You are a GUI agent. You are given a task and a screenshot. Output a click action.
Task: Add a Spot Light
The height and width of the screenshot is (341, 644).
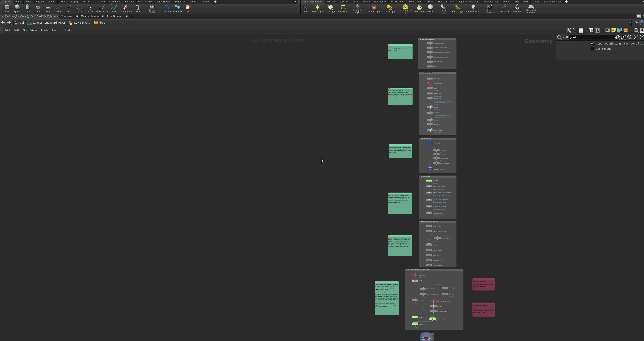[330, 8]
